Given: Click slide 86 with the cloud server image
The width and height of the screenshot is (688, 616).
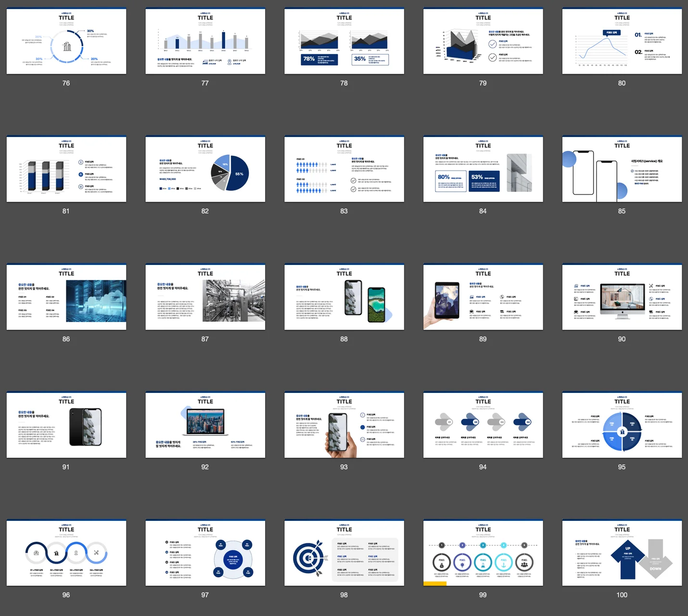Looking at the screenshot, I should coord(66,297).
